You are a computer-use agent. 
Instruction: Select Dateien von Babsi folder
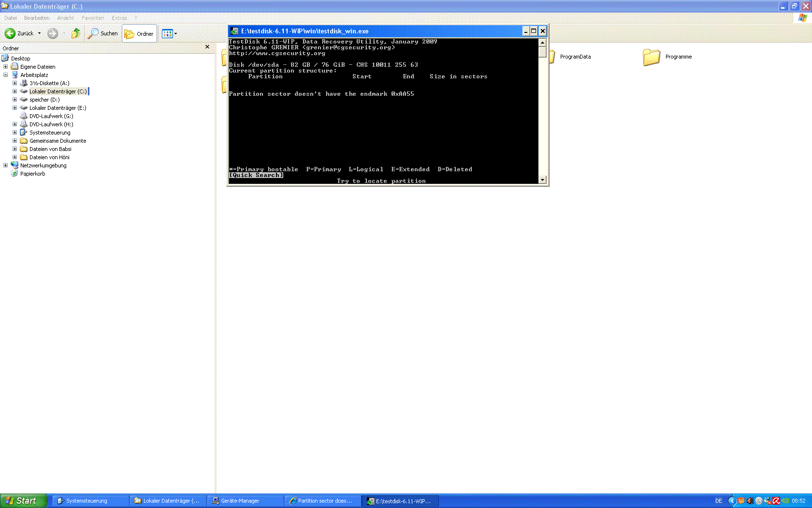(50, 149)
